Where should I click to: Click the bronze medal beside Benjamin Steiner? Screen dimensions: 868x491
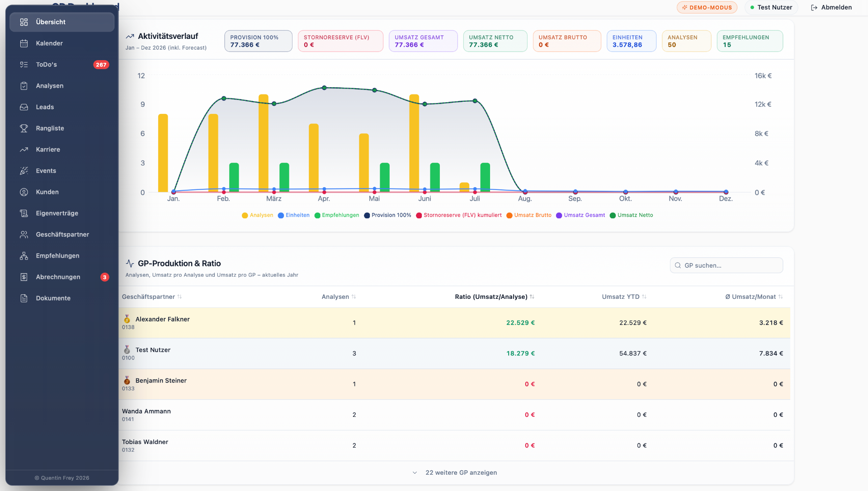(x=127, y=381)
